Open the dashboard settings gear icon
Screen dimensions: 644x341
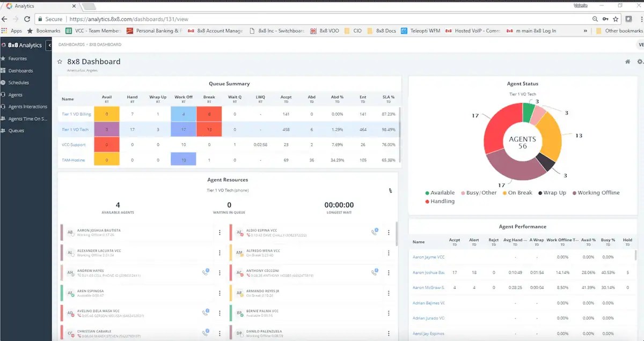tap(640, 62)
